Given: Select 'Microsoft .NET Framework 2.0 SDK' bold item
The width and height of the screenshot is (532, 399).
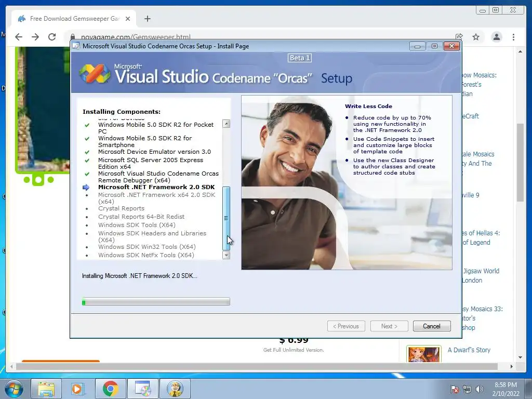Looking at the screenshot, I should 156,187.
